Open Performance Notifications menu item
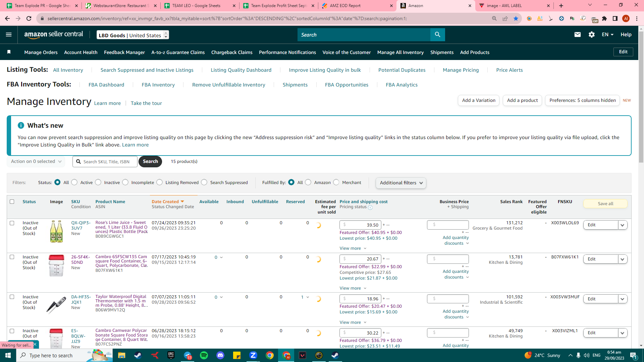 coord(287,52)
